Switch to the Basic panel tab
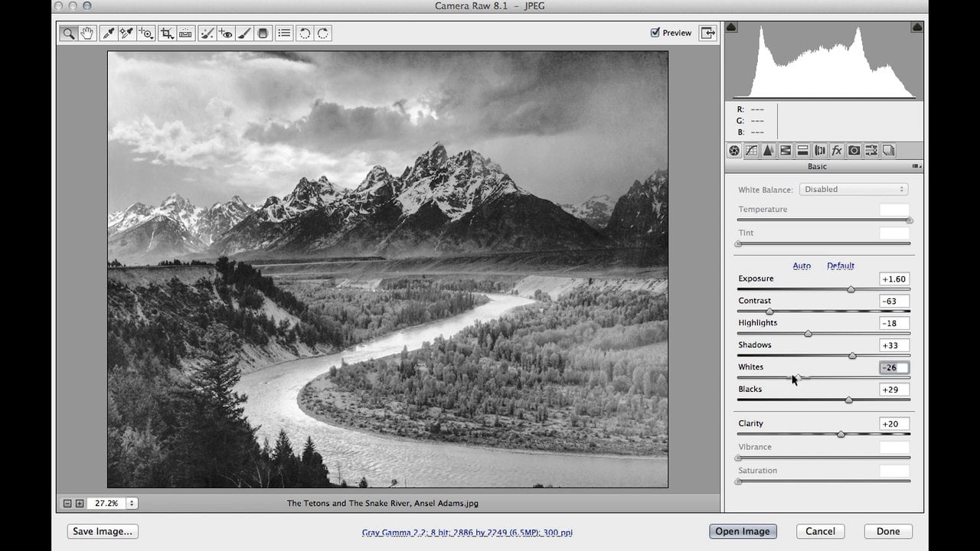 point(734,151)
